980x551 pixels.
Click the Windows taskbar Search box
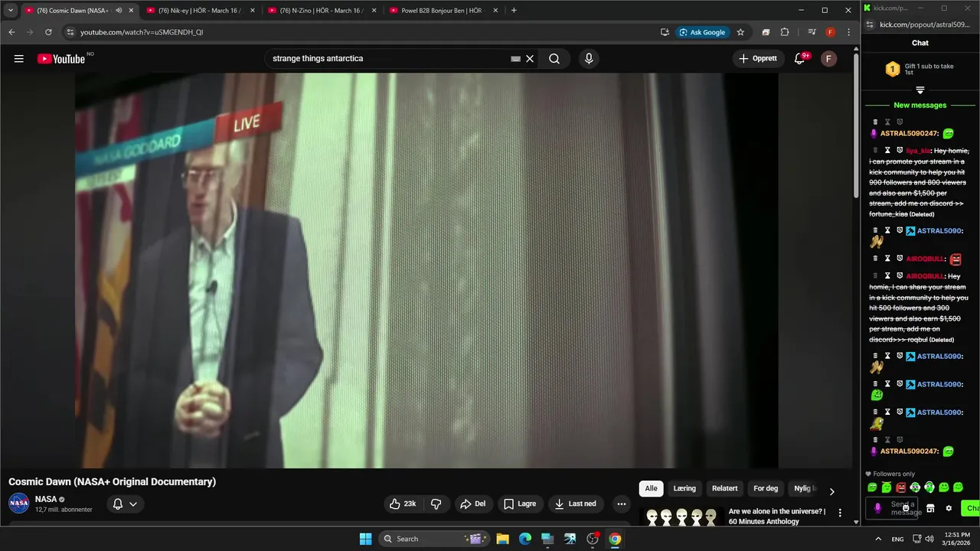(x=434, y=539)
